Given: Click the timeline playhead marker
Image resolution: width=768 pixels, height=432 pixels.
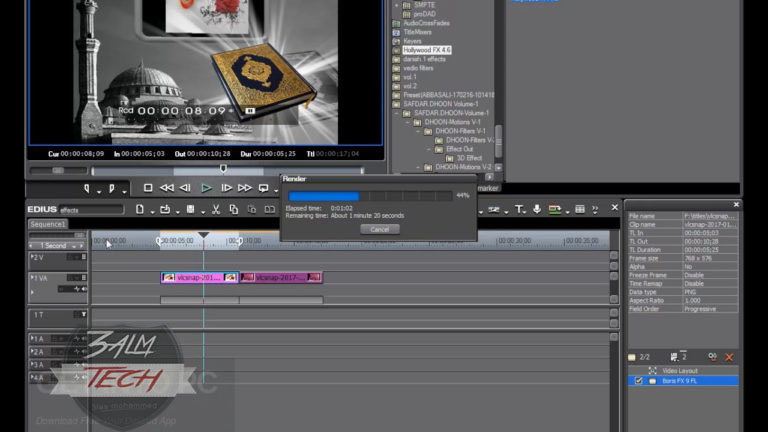Looking at the screenshot, I should (204, 235).
